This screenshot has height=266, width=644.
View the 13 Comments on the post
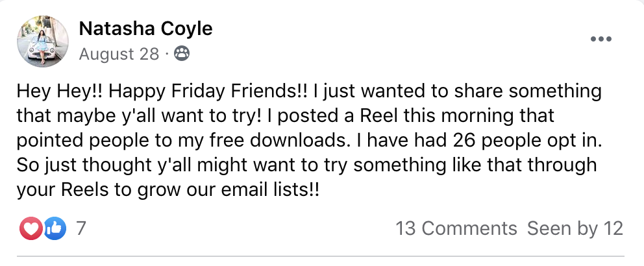[456, 228]
